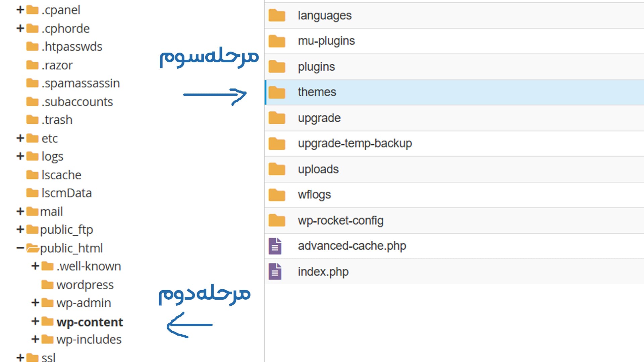Expand the .cphorde folder plus sign

click(x=20, y=28)
